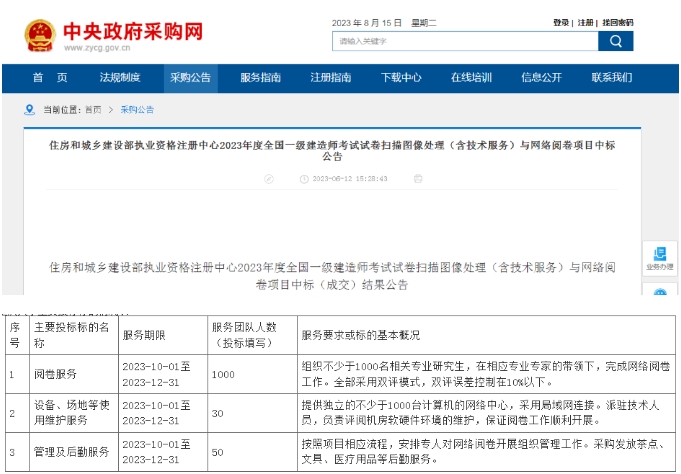Viewport: 681px width, 474px height.
Task: Click the 中央政府采购网 site title
Action: [x=133, y=32]
